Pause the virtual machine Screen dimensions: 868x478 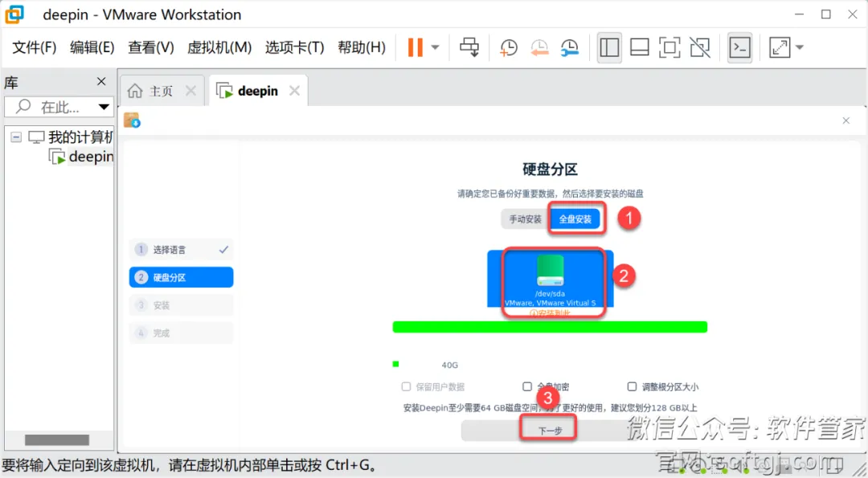(416, 47)
